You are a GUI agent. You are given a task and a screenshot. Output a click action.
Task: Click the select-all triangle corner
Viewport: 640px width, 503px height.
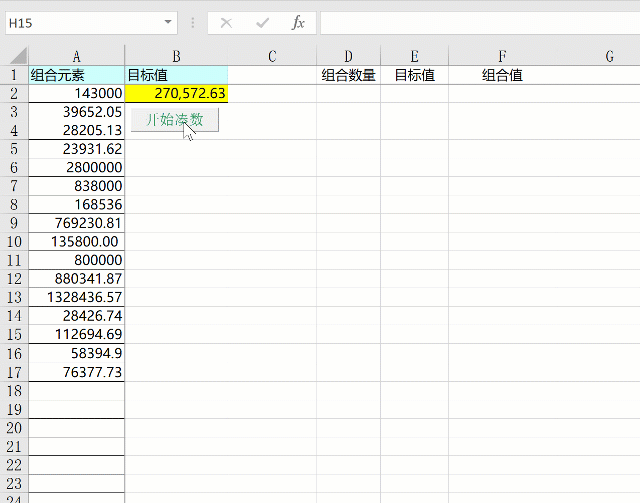(x=18, y=56)
